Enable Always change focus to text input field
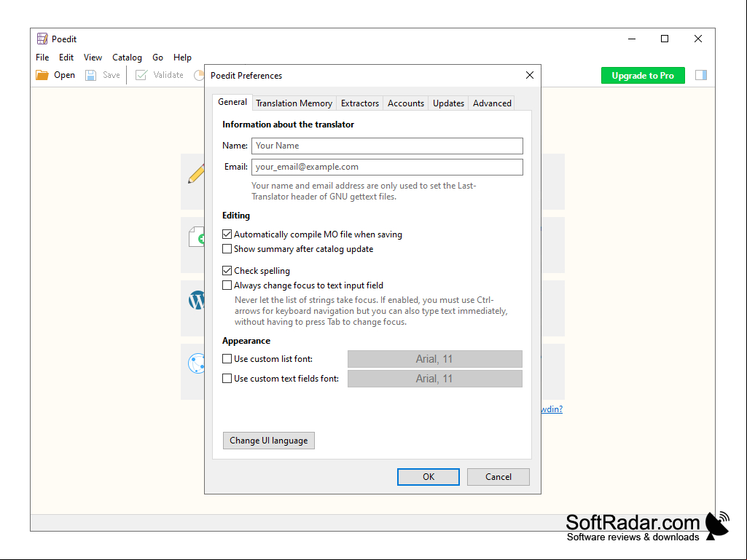This screenshot has height=560, width=747. coord(227,285)
